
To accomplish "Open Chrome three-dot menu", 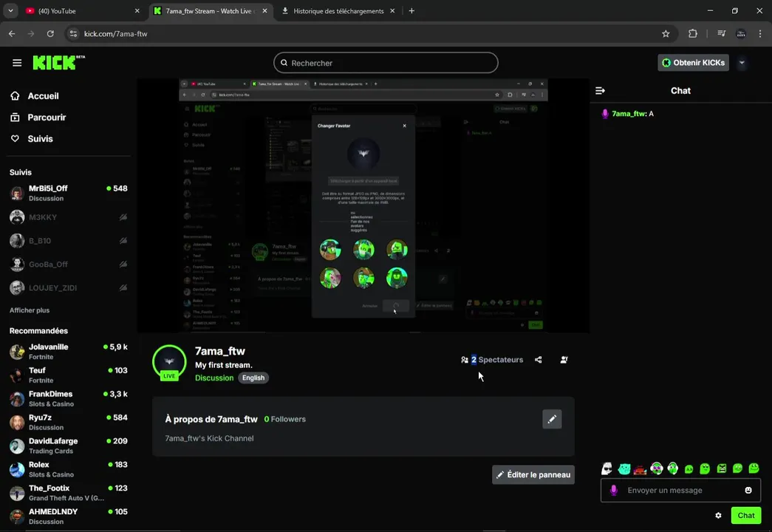I will click(x=760, y=34).
